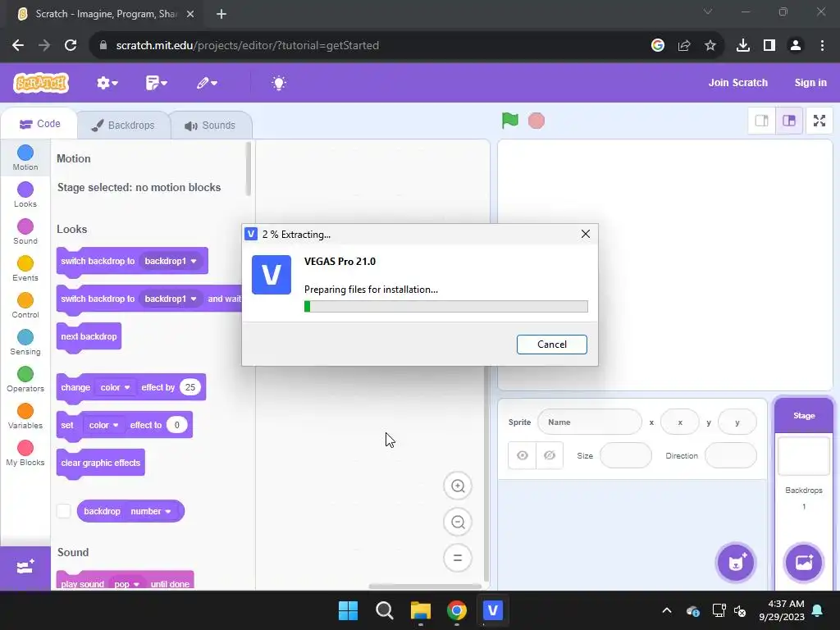
Task: Select the Motion block category
Action: pos(25,157)
